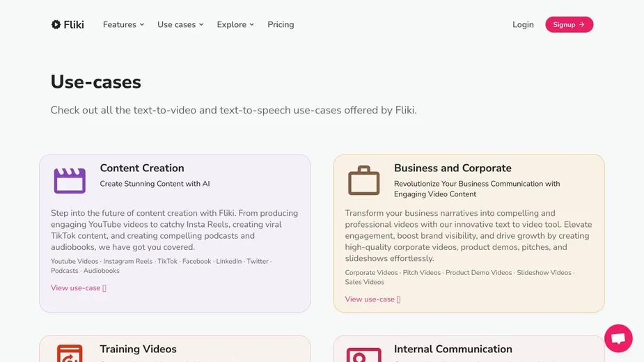Click the brown briefcase Business icon
644x362 pixels.
coord(364,180)
